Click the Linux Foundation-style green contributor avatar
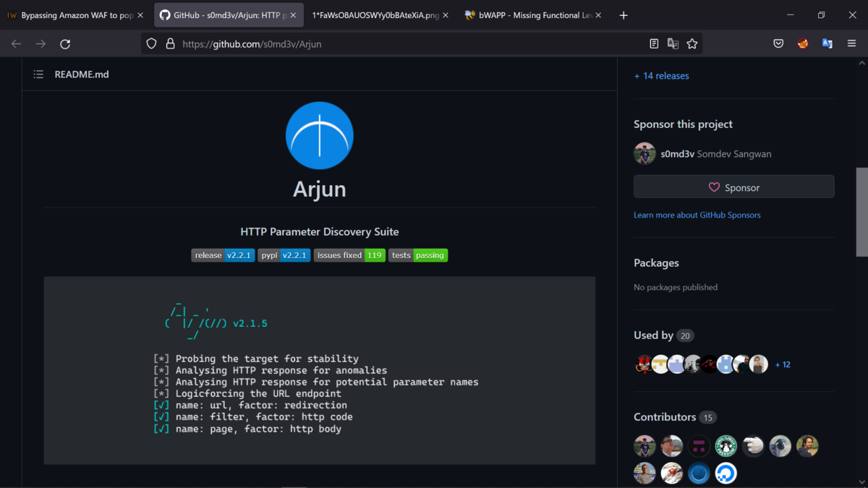868x488 pixels. coord(726,446)
